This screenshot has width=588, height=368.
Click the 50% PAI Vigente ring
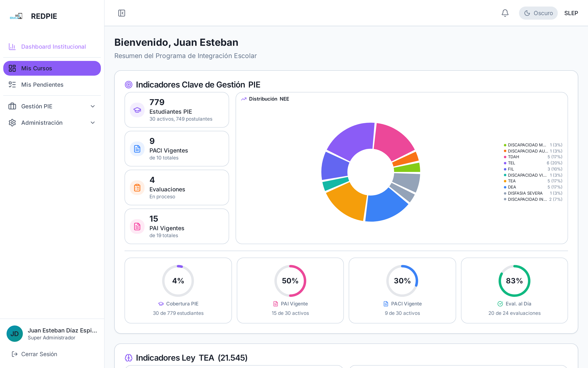pyautogui.click(x=290, y=281)
